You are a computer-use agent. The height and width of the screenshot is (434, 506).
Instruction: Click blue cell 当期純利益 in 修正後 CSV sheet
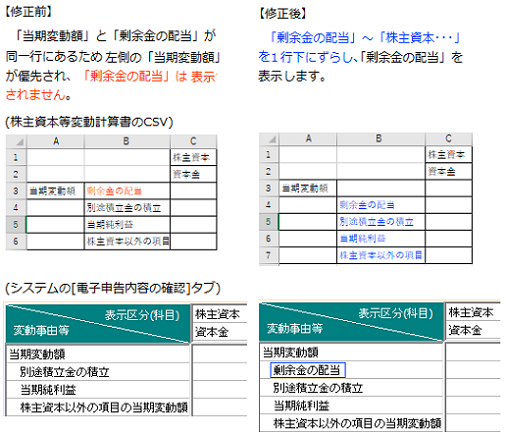pos(381,239)
